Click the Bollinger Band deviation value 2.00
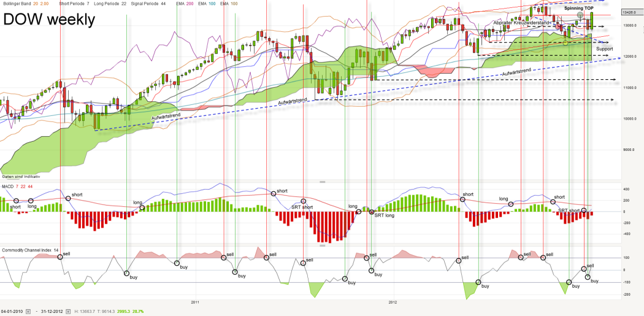Viewport: 644px width, 316px height. coord(43,3)
